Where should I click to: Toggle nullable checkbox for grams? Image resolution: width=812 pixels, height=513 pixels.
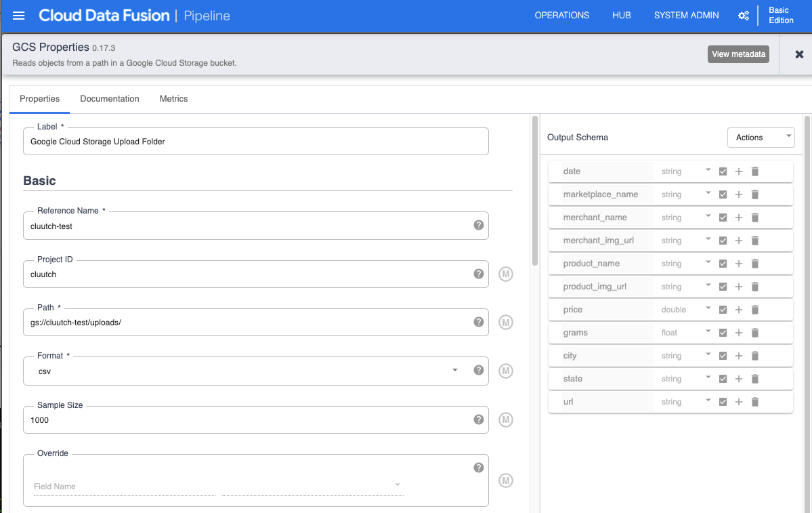coord(723,333)
